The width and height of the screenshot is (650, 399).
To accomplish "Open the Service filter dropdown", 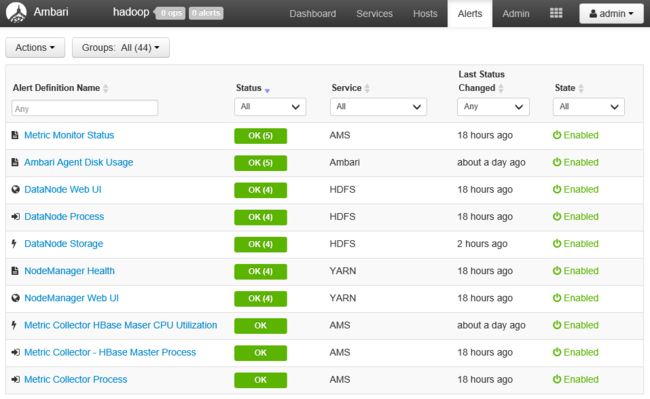I will click(x=378, y=107).
